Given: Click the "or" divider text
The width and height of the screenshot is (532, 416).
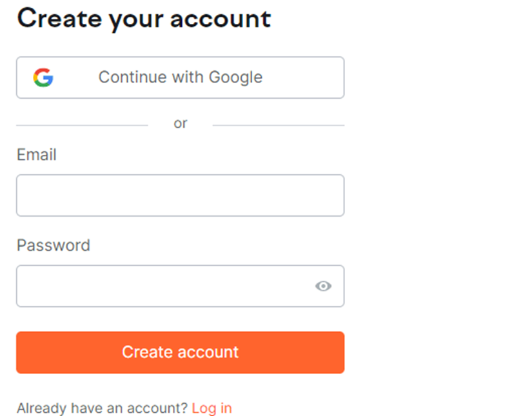Looking at the screenshot, I should 181,123.
